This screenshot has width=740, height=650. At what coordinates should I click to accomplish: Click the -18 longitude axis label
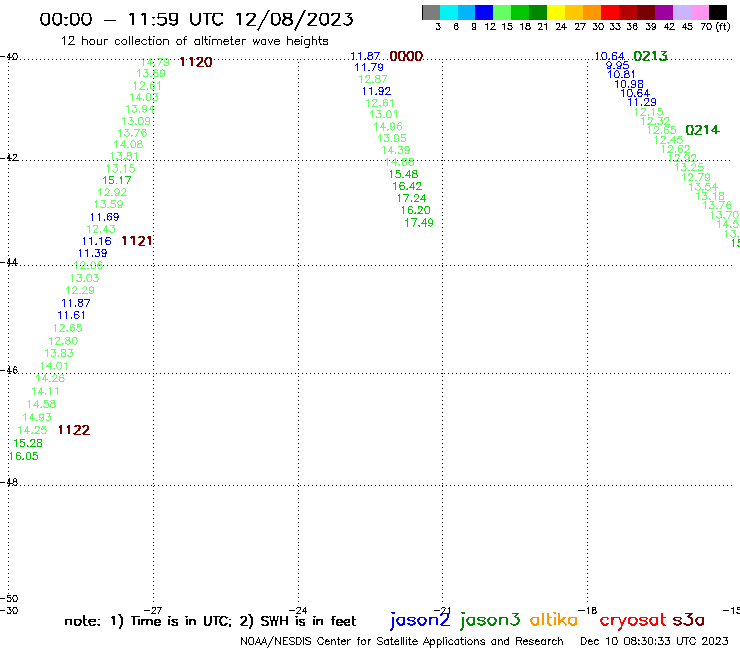pos(588,610)
